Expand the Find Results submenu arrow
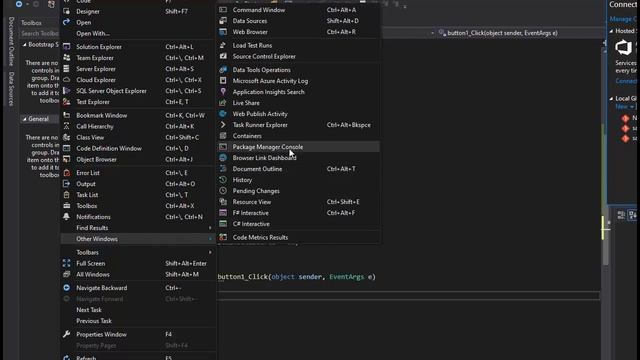Viewport: 640px width, 360px height. click(210, 228)
